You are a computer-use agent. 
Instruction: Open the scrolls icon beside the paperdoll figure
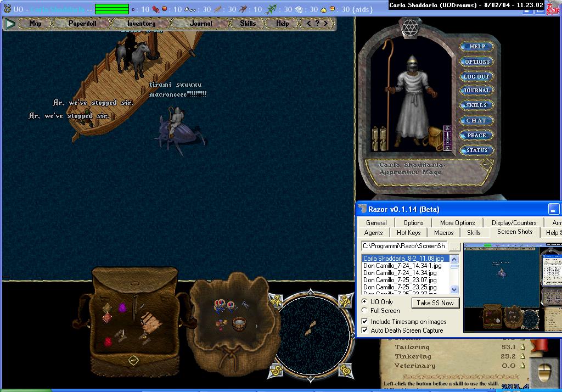(x=379, y=138)
